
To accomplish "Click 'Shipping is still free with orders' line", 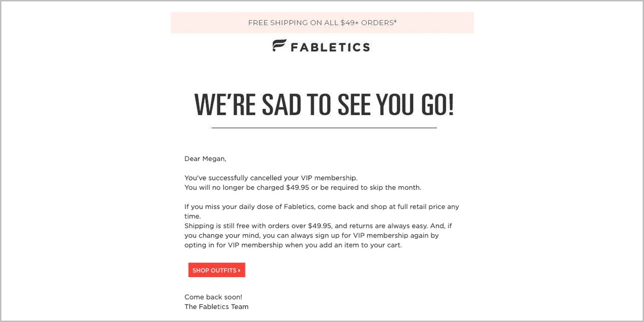I will (x=318, y=226).
